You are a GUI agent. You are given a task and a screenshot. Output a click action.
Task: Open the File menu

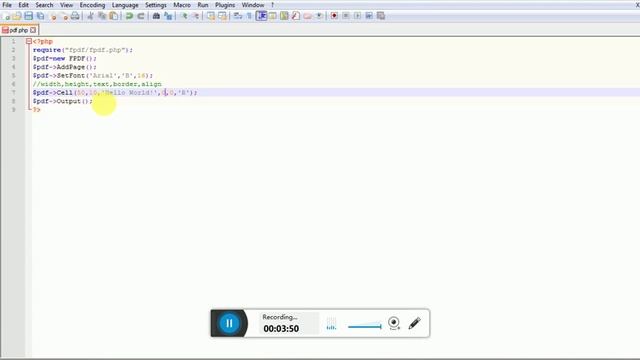click(7, 5)
